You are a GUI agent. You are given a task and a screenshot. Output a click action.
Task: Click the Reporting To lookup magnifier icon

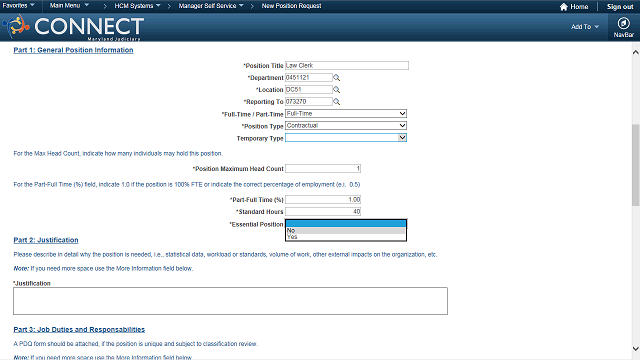click(x=336, y=102)
